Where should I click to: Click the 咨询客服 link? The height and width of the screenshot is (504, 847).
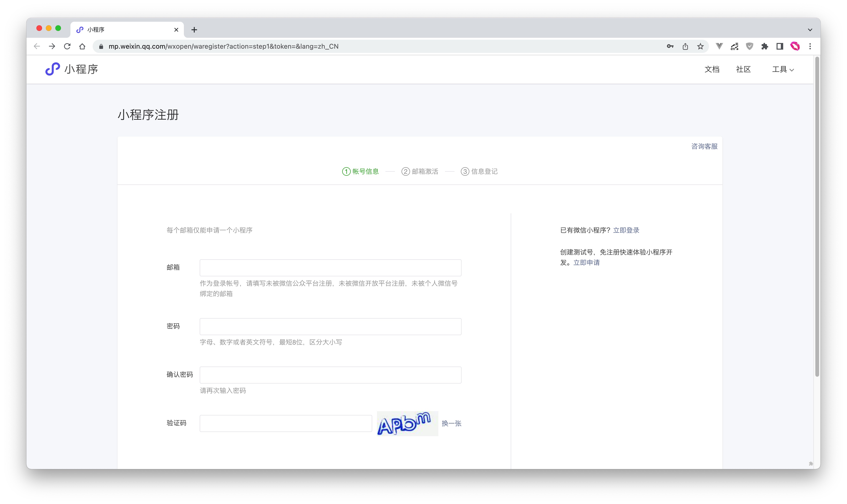pyautogui.click(x=704, y=146)
